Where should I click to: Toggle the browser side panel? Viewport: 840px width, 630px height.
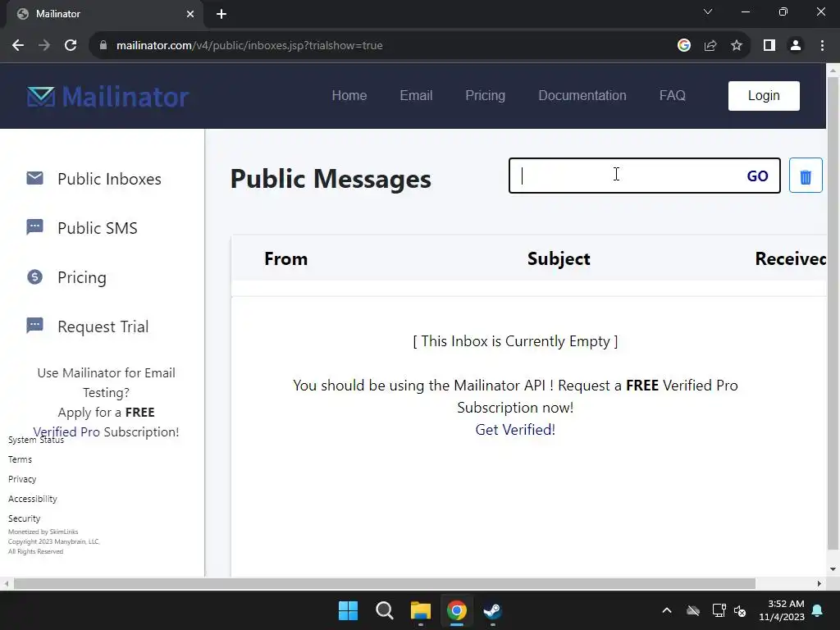(769, 46)
